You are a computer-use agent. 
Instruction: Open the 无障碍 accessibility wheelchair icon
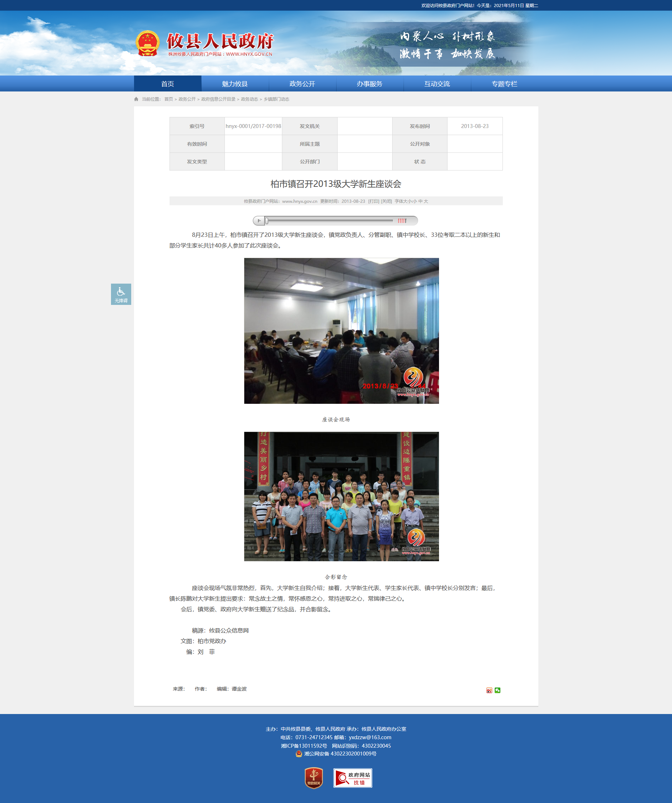121,294
